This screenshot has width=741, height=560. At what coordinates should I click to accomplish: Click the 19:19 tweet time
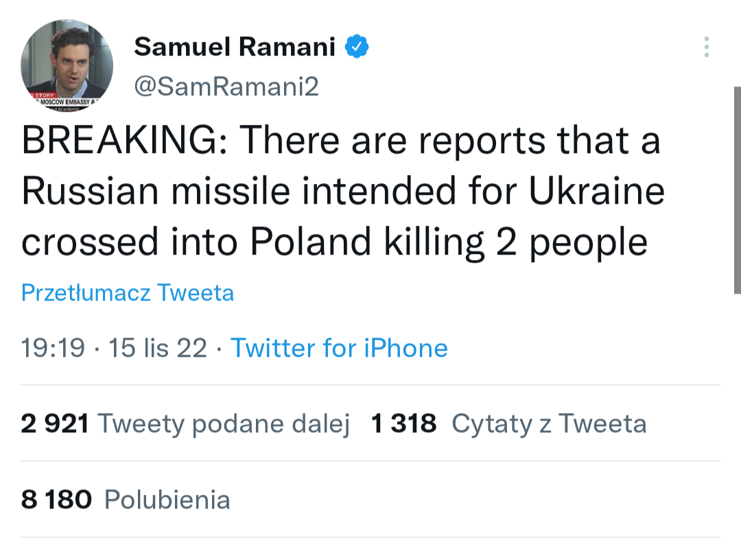[x=54, y=348]
